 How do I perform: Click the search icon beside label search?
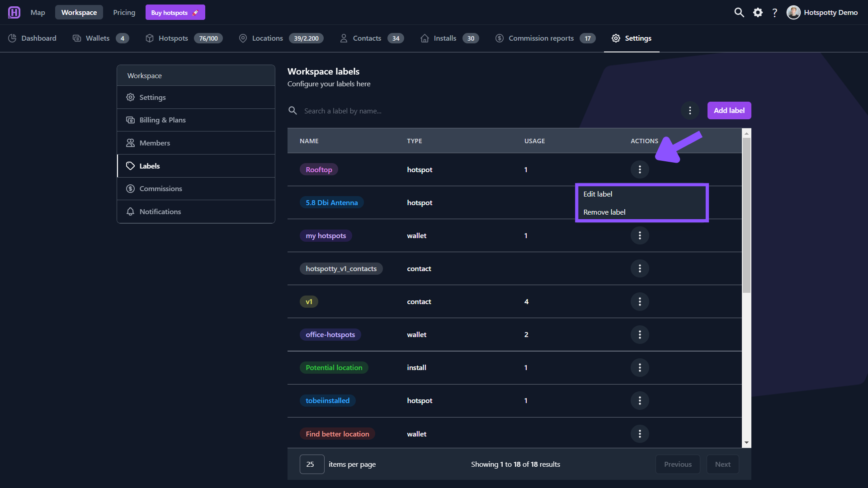coord(292,111)
